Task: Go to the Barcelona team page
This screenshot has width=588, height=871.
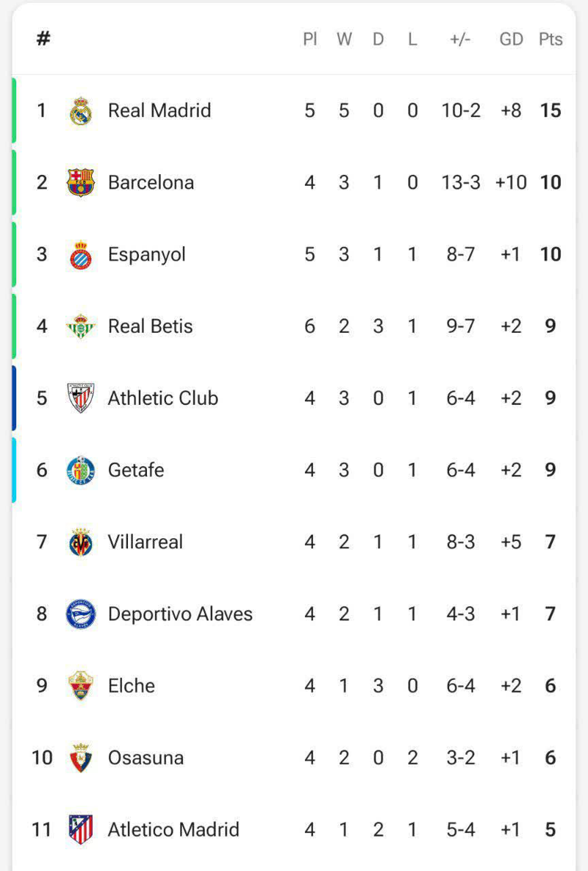Action: [151, 182]
